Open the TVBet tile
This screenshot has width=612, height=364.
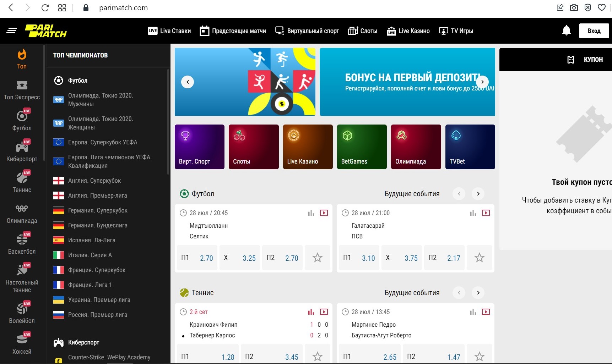pos(470,147)
